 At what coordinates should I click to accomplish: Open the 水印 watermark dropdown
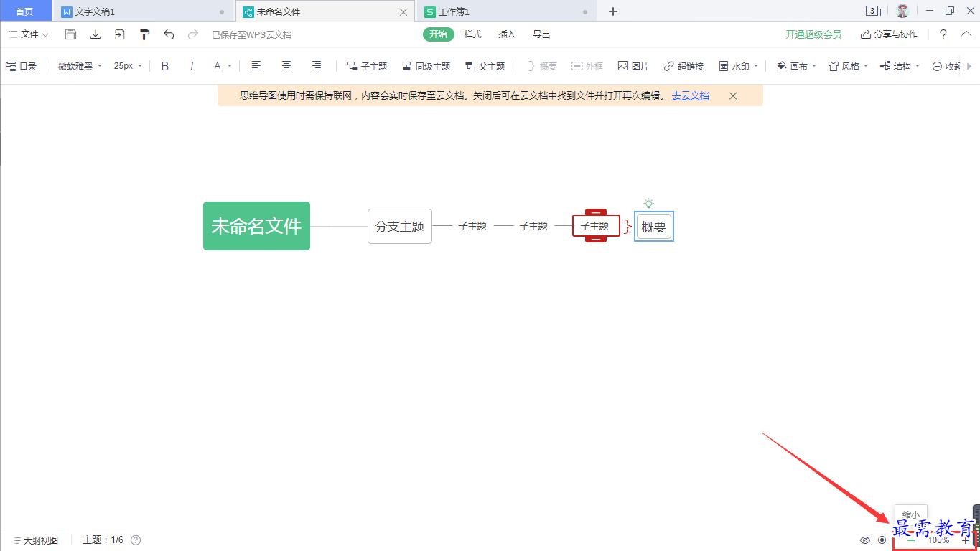coord(738,66)
